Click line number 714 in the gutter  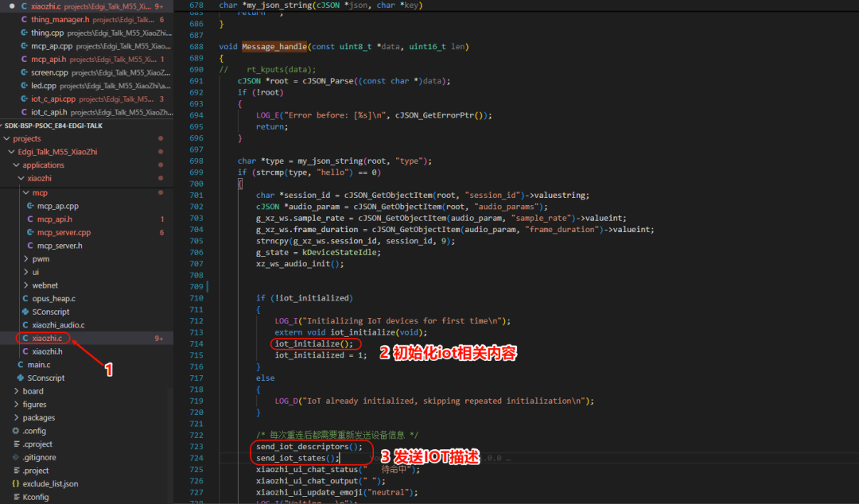click(x=196, y=343)
